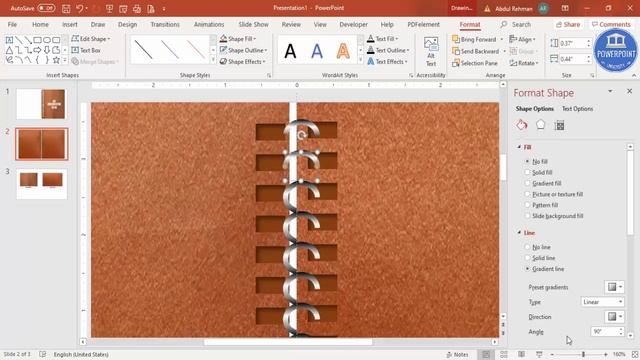Select Picture or texture fill option

pos(554,194)
